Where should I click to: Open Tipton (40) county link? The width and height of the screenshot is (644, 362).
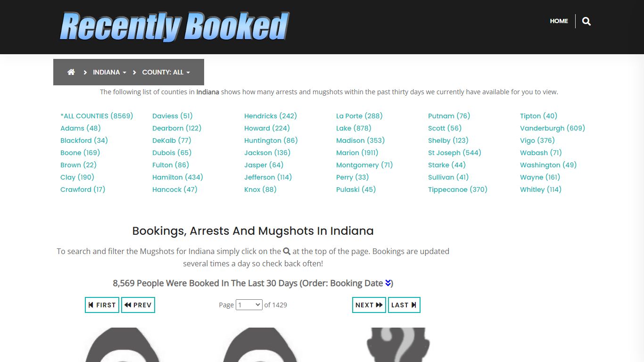point(539,116)
